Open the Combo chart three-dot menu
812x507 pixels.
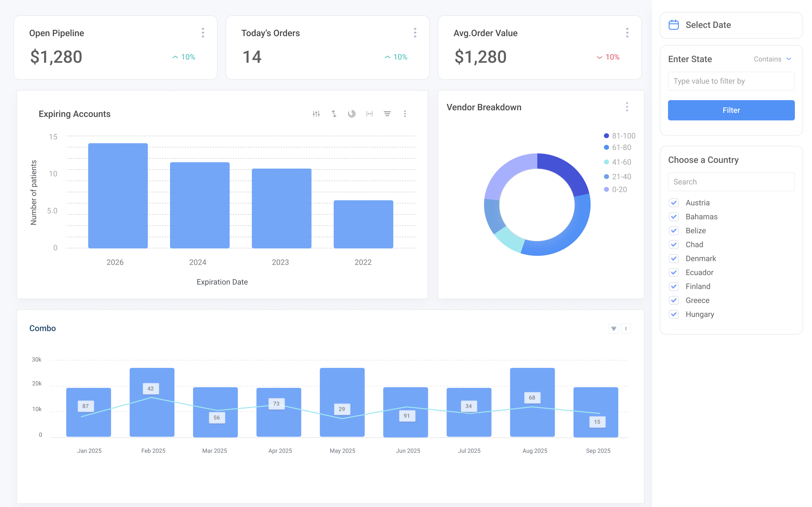point(626,329)
